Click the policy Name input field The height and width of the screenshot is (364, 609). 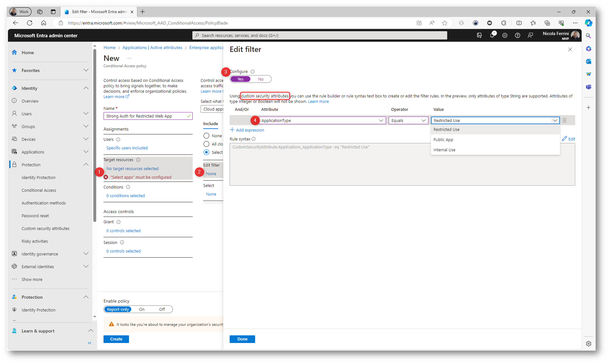tap(148, 116)
